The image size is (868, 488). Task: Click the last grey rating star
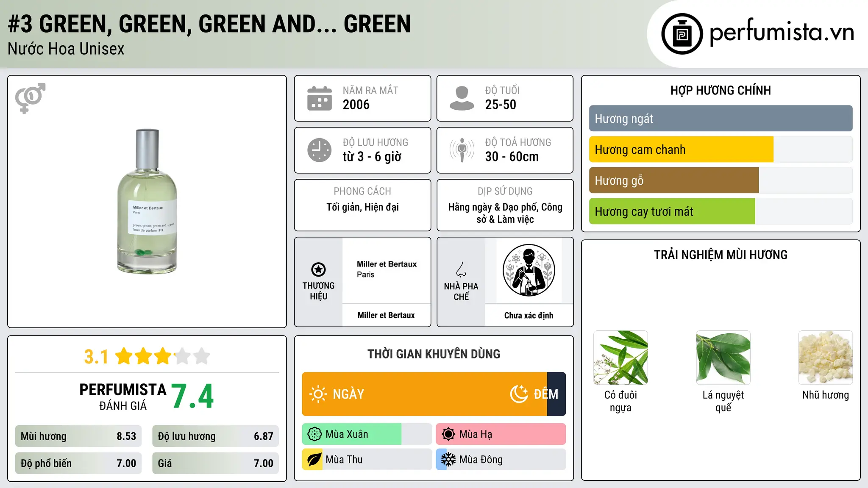click(x=202, y=356)
